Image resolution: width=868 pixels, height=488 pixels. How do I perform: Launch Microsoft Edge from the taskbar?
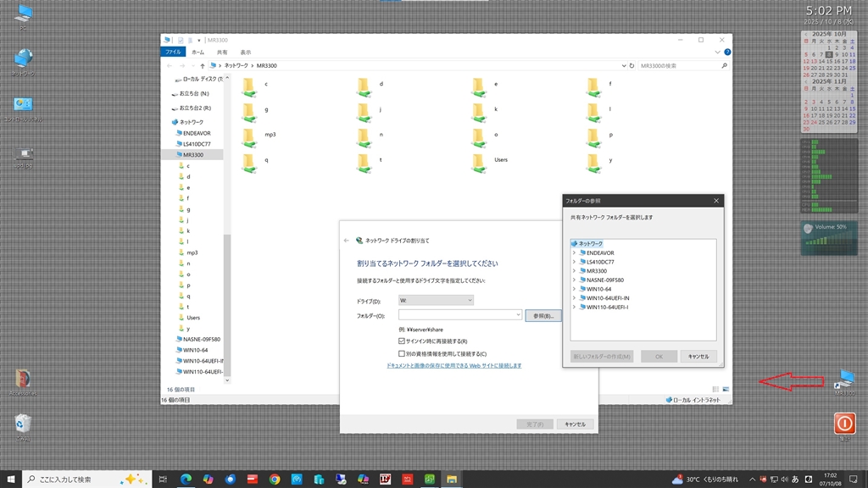(186, 480)
